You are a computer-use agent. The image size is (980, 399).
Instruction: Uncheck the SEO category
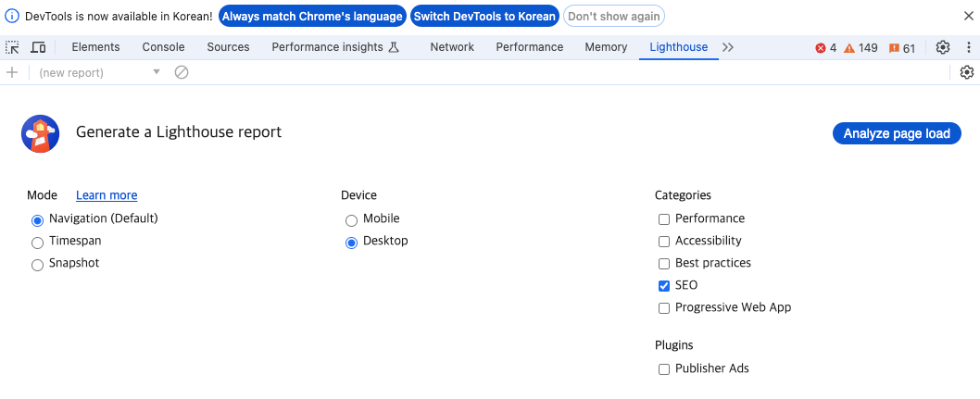coord(664,286)
